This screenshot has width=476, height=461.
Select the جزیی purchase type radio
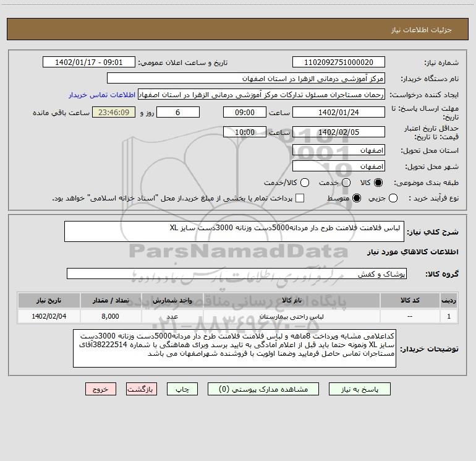click(393, 199)
